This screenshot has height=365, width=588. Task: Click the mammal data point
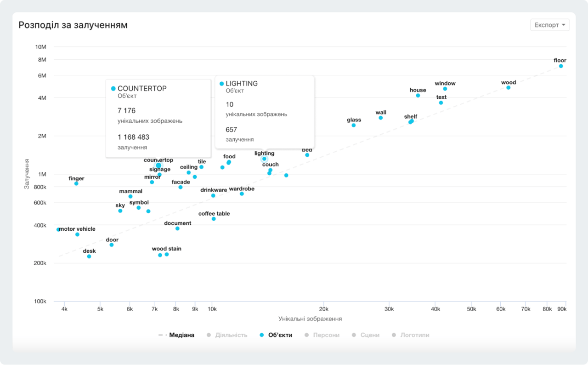pyautogui.click(x=130, y=196)
